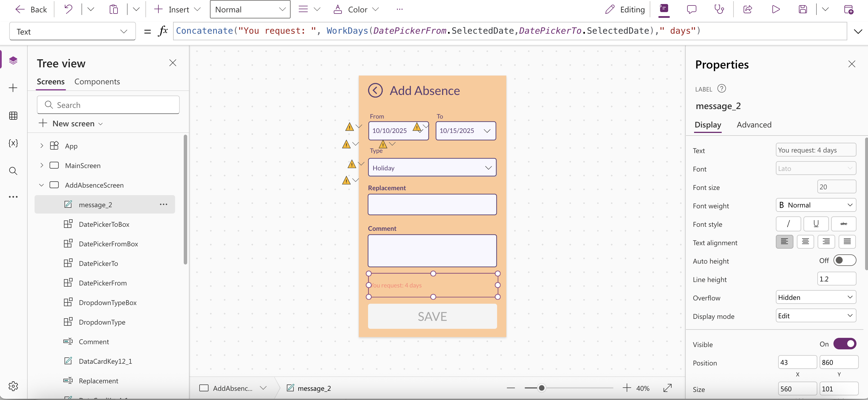This screenshot has width=868, height=400.
Task: Close the Tree view panel
Action: click(173, 63)
